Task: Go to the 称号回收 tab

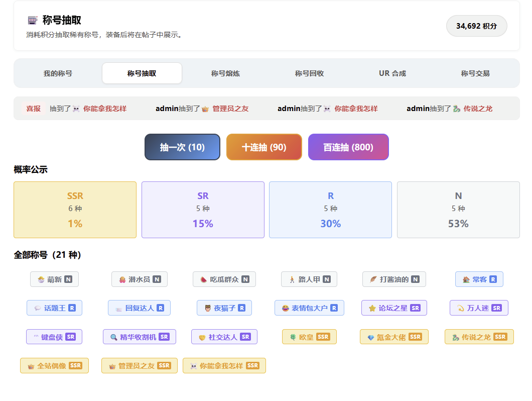Action: pos(310,73)
